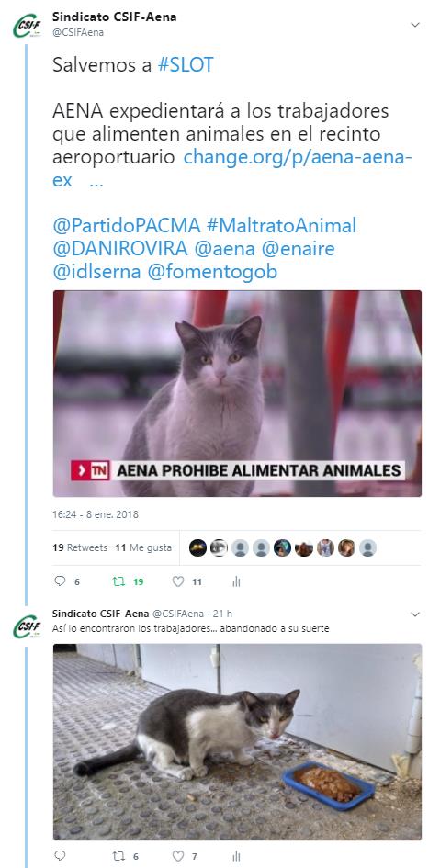Image resolution: width=440 pixels, height=868 pixels.
Task: Click the reply icon under the main tweet
Action: pos(60,581)
